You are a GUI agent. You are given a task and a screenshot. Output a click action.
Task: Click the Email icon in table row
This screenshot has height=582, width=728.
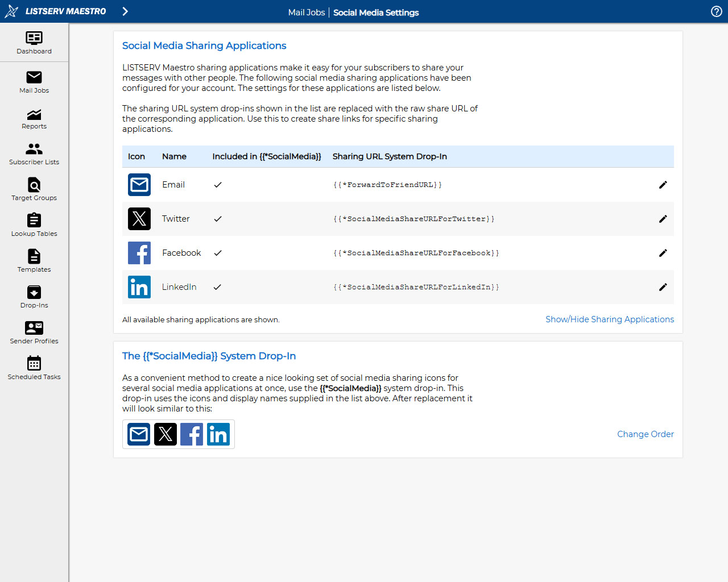click(139, 185)
